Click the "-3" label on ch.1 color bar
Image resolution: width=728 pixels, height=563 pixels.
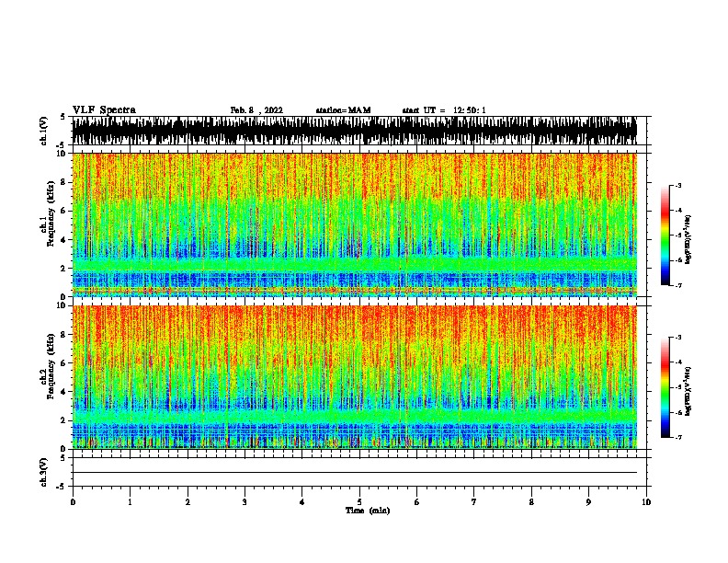pyautogui.click(x=678, y=185)
